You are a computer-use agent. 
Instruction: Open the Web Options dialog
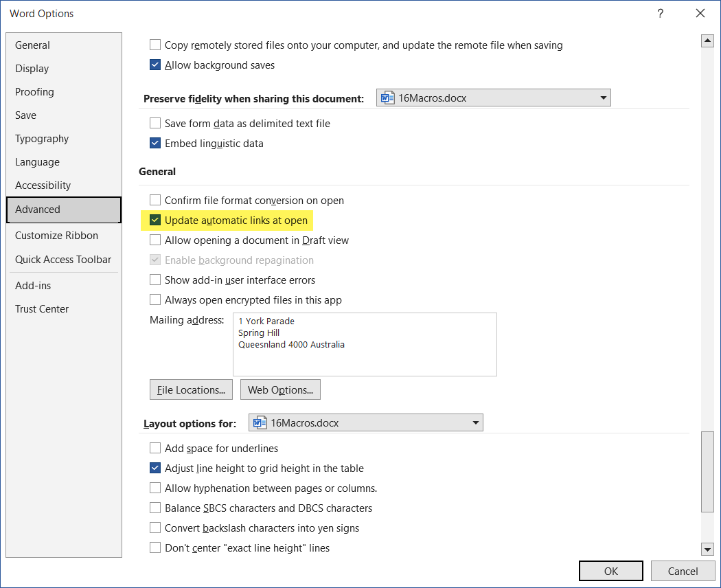[280, 389]
